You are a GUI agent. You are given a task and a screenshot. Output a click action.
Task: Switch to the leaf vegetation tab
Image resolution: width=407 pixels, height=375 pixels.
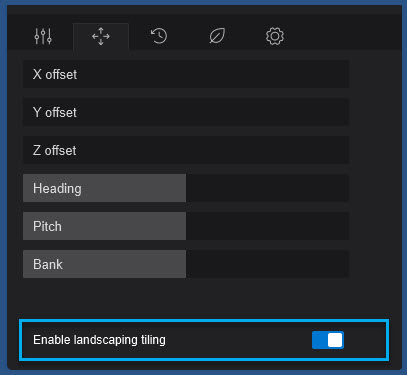coord(217,36)
